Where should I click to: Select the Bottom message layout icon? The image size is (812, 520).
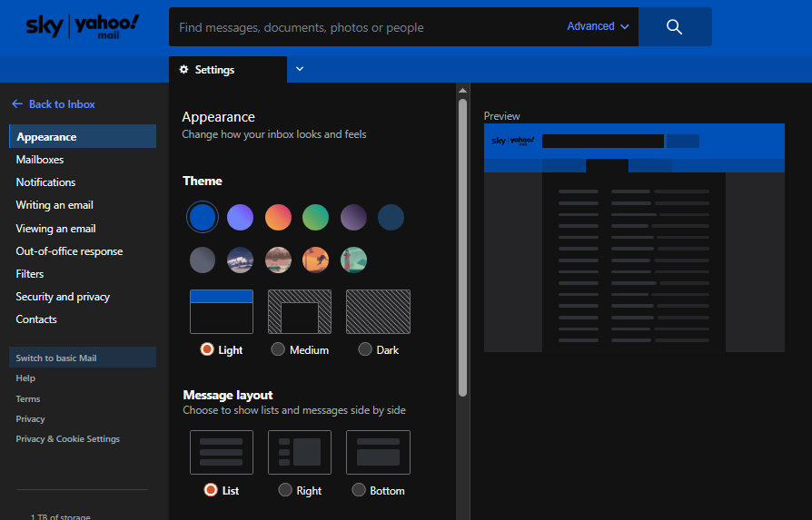click(x=378, y=452)
